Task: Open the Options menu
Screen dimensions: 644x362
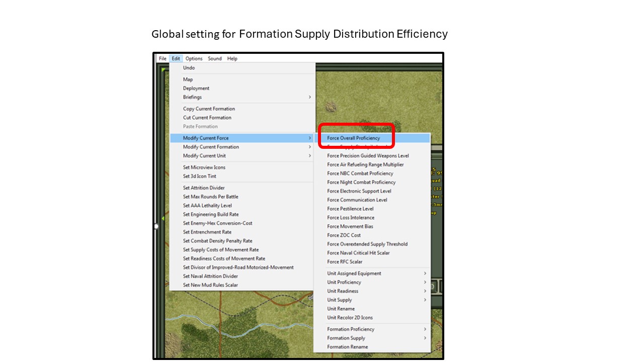Action: (x=194, y=59)
